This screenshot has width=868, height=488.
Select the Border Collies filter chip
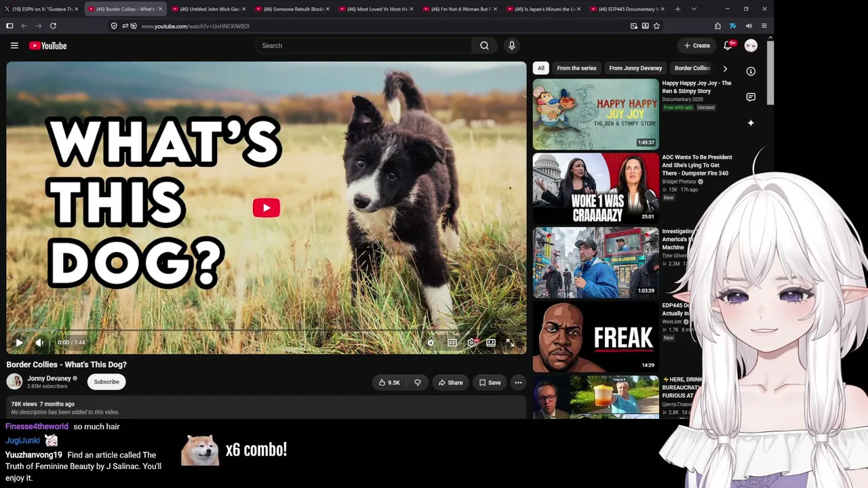click(692, 68)
